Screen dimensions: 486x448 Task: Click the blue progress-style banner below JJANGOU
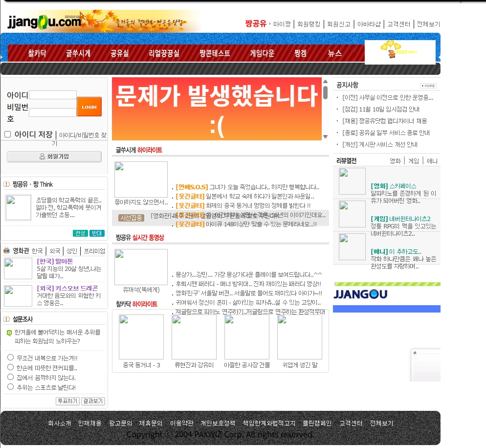tap(387, 309)
